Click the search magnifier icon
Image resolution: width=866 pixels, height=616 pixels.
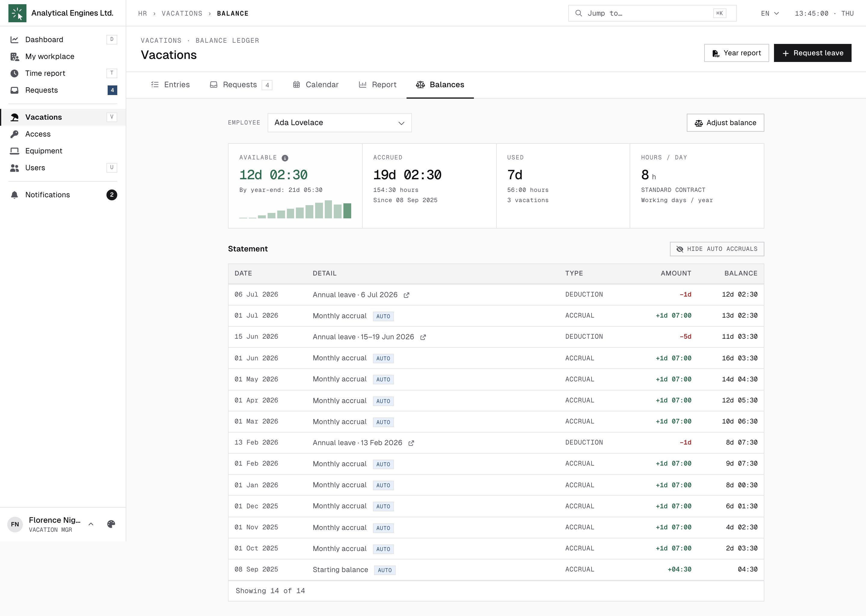[579, 13]
